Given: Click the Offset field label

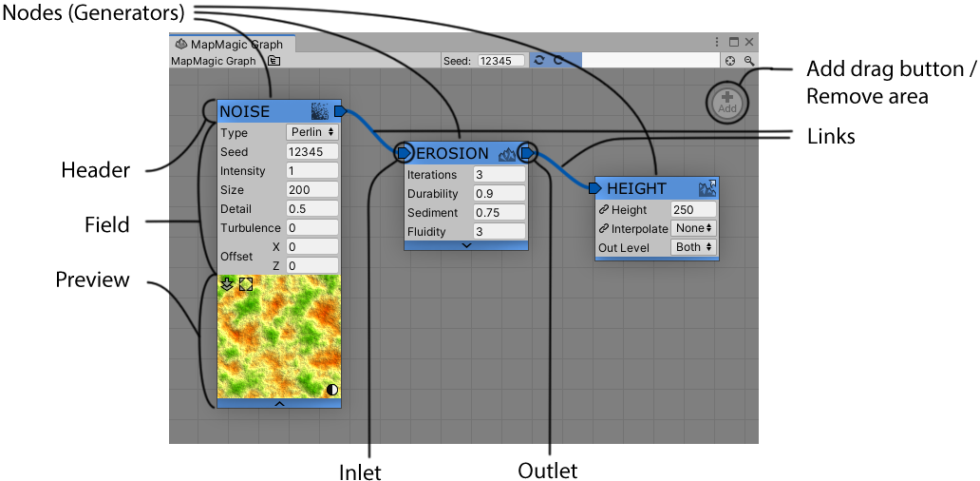Looking at the screenshot, I should [x=236, y=257].
